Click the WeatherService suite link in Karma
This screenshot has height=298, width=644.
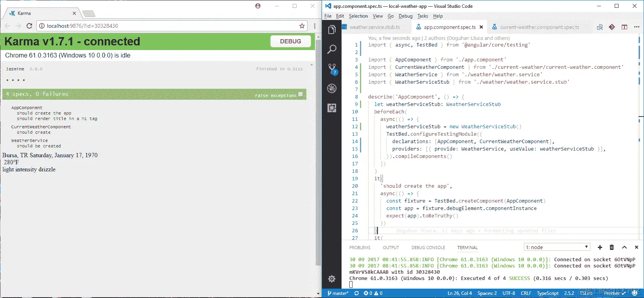coord(29,140)
